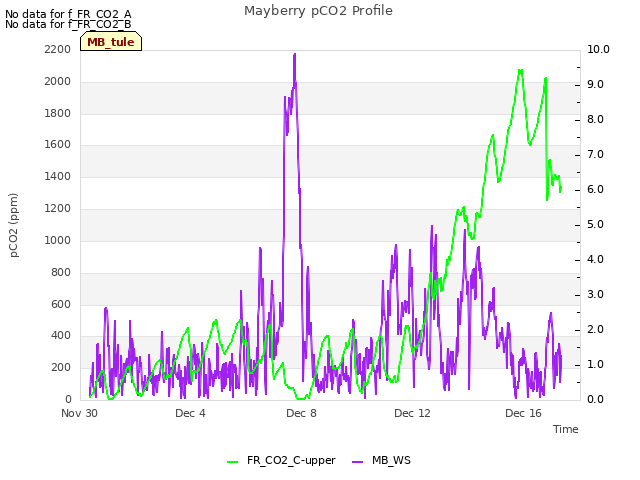Click the 3.0 right axis tick label
This screenshot has height=480, width=640.
(x=595, y=295)
